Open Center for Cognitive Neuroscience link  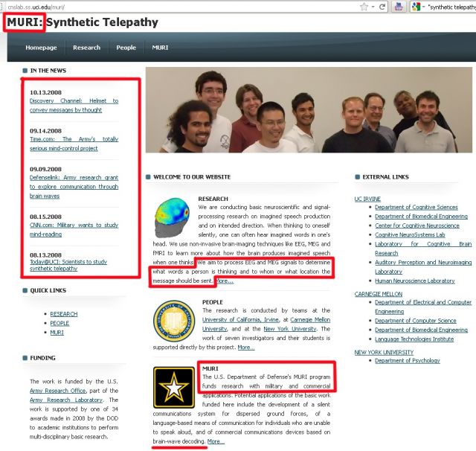pyautogui.click(x=416, y=225)
